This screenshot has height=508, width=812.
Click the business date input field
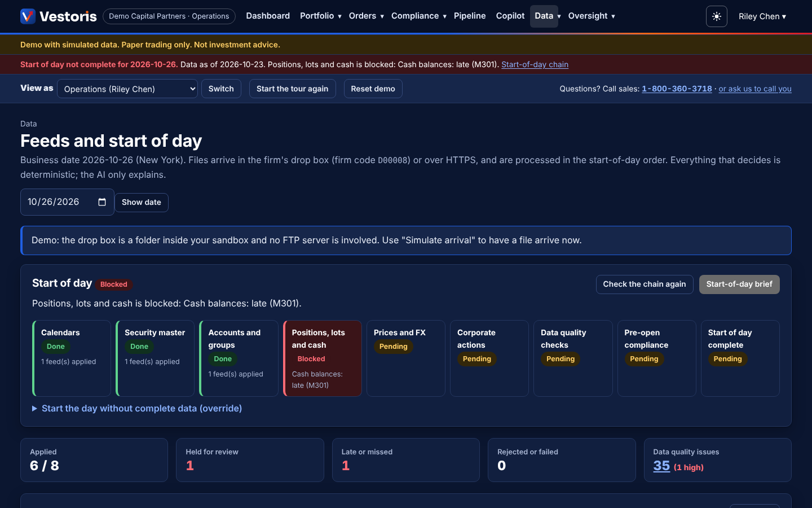coord(67,202)
